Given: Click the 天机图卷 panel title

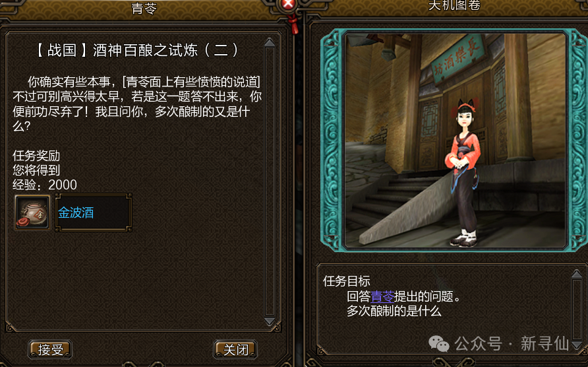Looking at the screenshot, I should point(454,5).
